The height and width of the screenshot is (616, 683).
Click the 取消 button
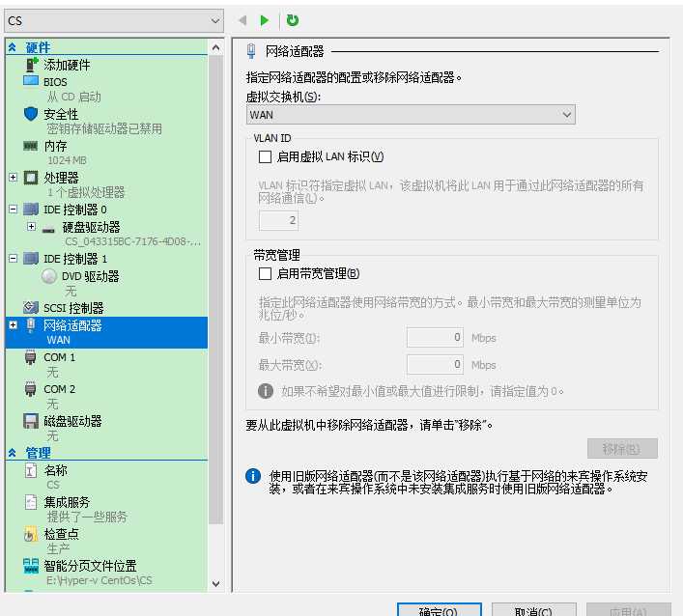pos(534,609)
